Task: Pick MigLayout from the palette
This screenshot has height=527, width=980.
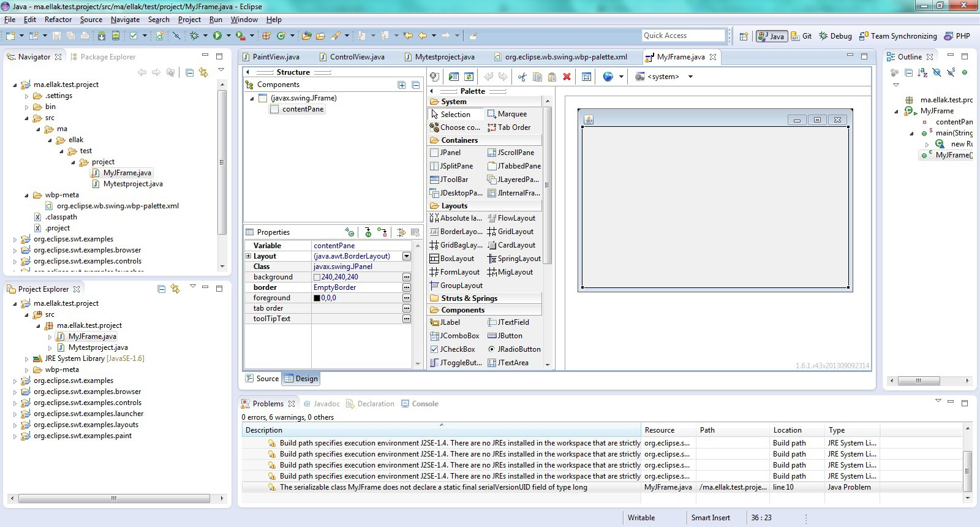Action: tap(510, 272)
